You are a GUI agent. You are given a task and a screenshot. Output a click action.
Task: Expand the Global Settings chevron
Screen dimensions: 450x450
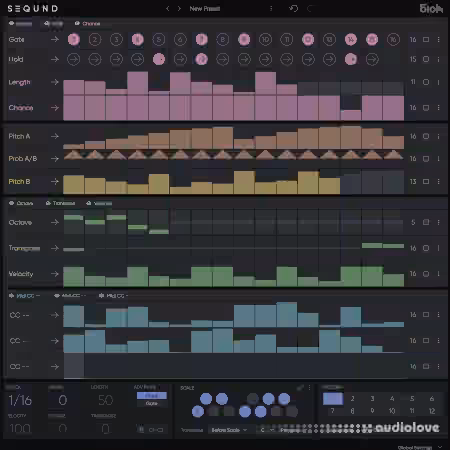point(441,447)
